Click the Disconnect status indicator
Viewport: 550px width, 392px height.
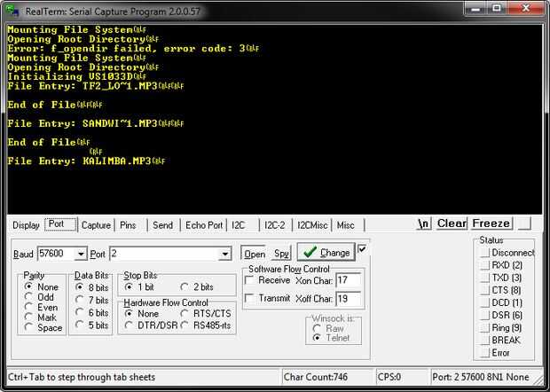485,253
